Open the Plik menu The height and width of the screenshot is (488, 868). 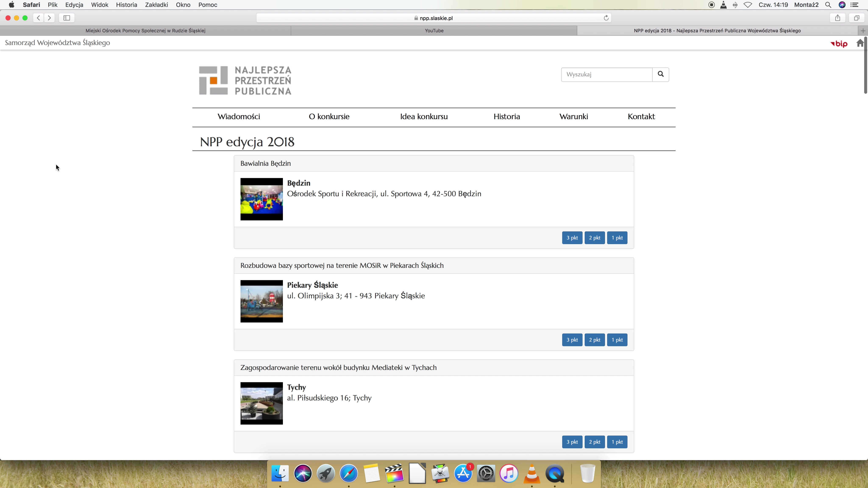(53, 5)
